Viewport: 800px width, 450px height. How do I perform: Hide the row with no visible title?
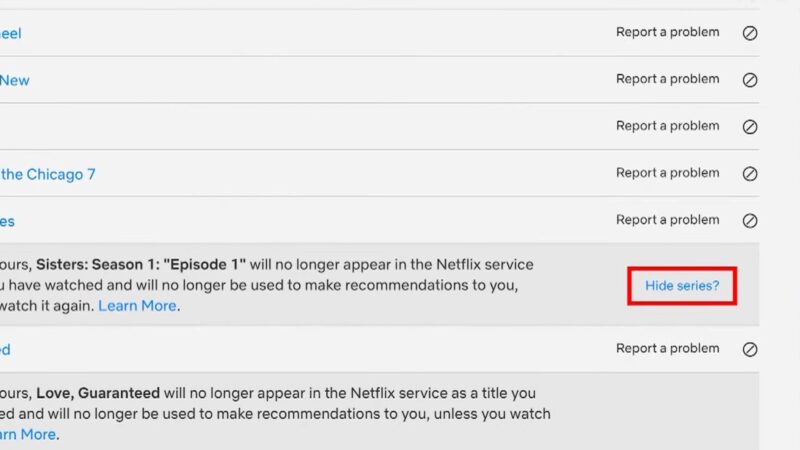750,127
